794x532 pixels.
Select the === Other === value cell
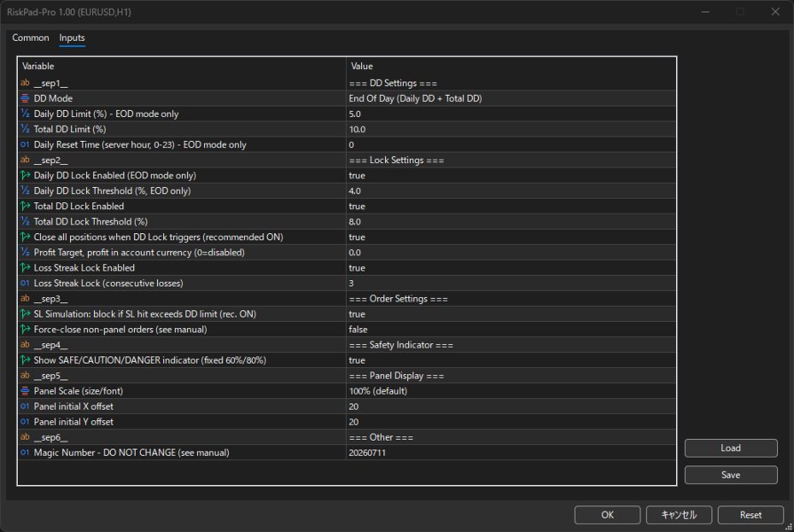[511, 437]
